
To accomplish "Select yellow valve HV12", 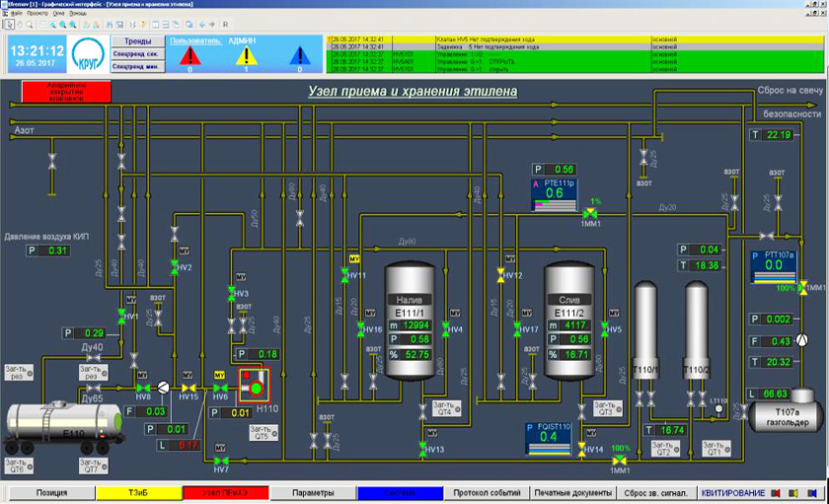I will pos(500,275).
